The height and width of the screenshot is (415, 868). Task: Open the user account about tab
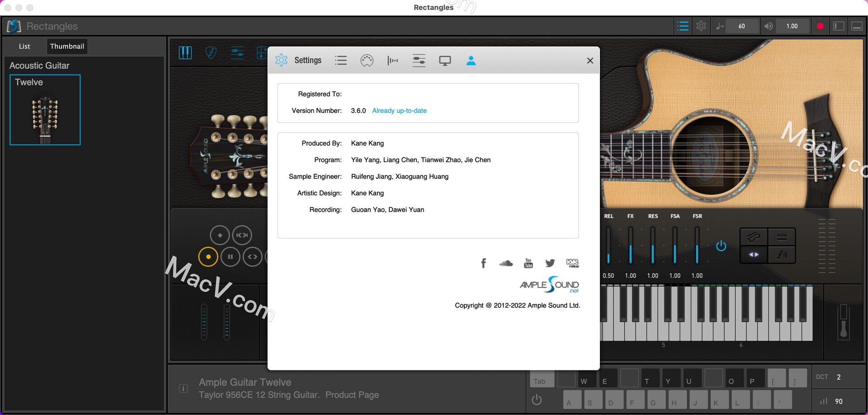471,60
